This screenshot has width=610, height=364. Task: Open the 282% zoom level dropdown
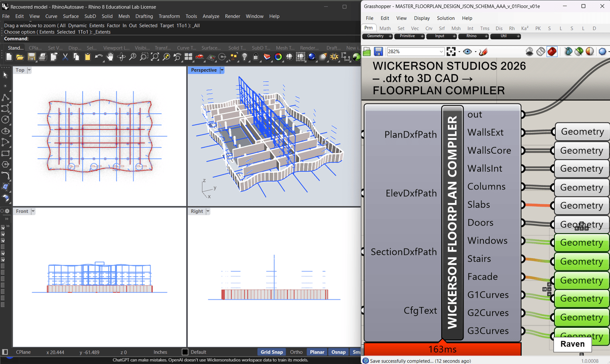441,52
